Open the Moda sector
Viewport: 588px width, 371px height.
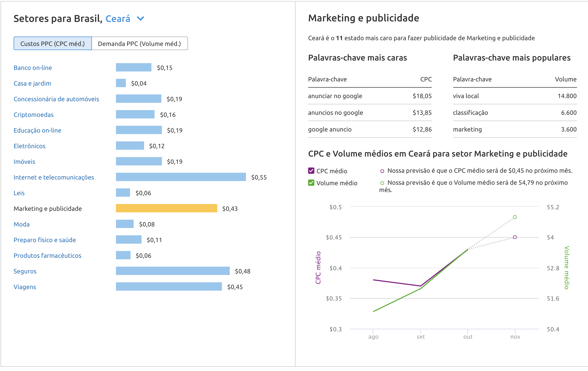[21, 224]
